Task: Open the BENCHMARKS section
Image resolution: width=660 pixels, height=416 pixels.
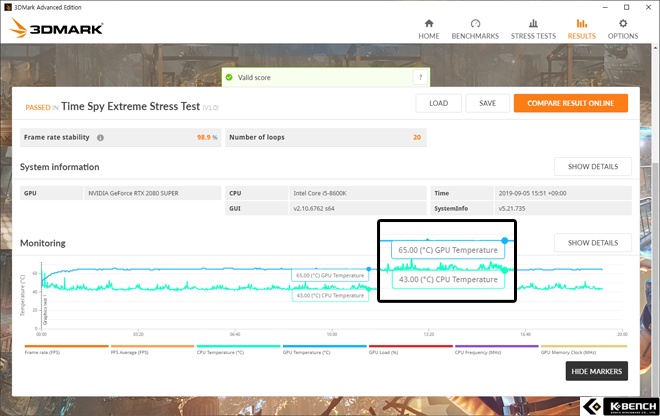Action: tap(475, 29)
